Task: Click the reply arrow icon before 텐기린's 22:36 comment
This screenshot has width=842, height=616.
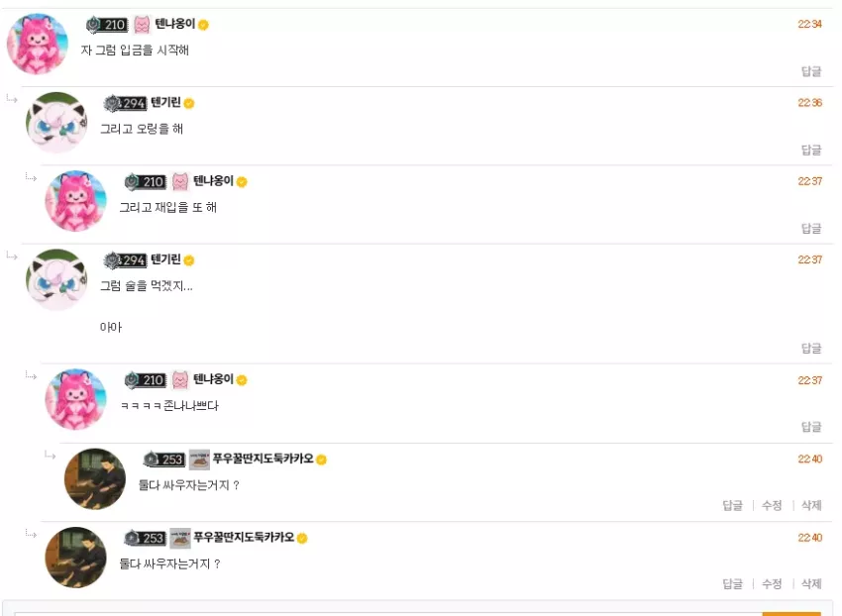Action: coord(12,99)
